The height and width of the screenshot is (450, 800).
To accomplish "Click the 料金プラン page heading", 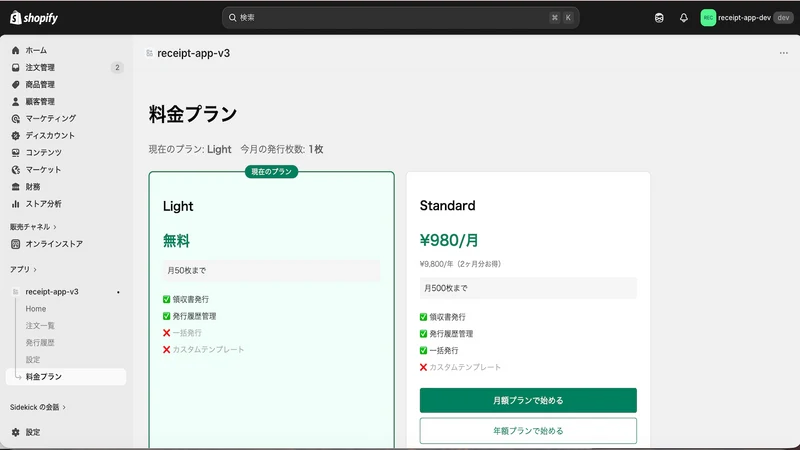I will tap(193, 114).
